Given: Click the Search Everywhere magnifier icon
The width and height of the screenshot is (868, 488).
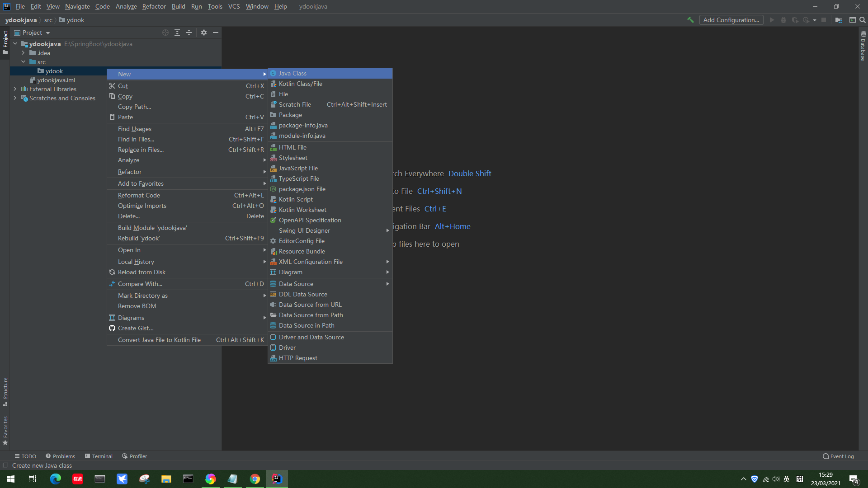Looking at the screenshot, I should (862, 20).
